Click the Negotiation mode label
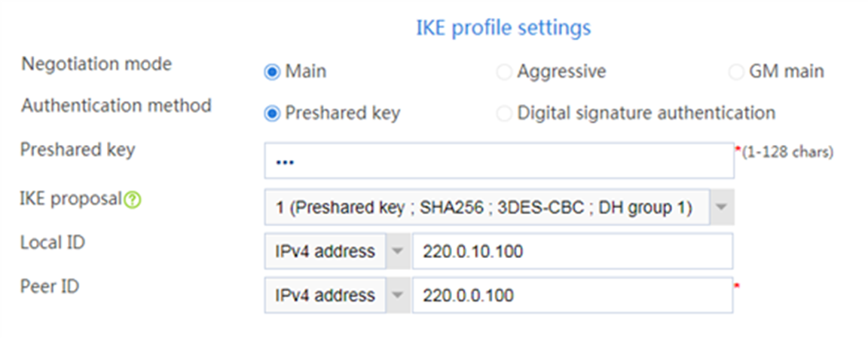Image resolution: width=868 pixels, height=338 pixels. pos(97,64)
